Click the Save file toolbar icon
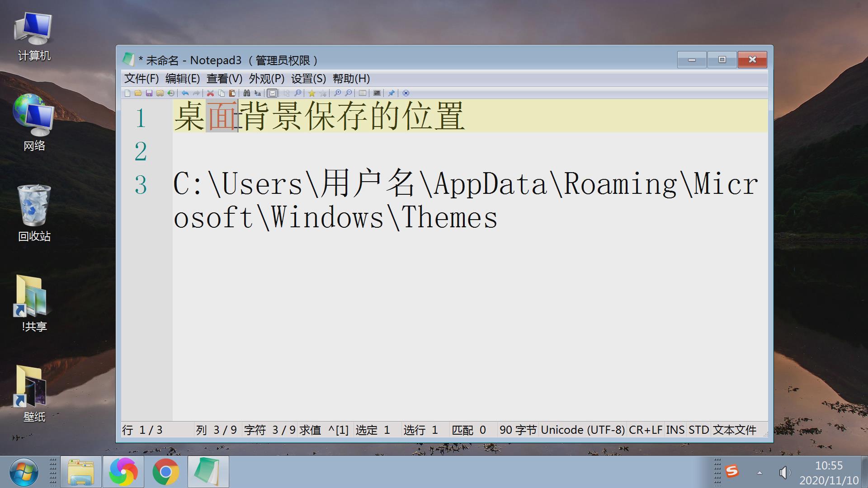 [149, 93]
